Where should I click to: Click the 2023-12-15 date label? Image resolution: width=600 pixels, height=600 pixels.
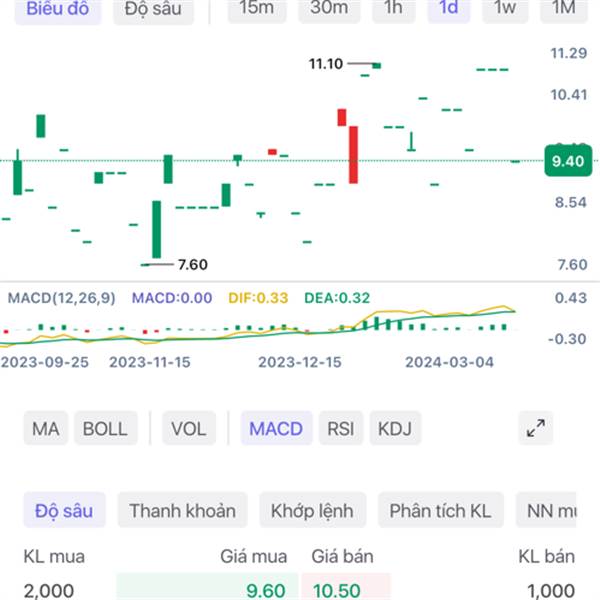pos(300,362)
